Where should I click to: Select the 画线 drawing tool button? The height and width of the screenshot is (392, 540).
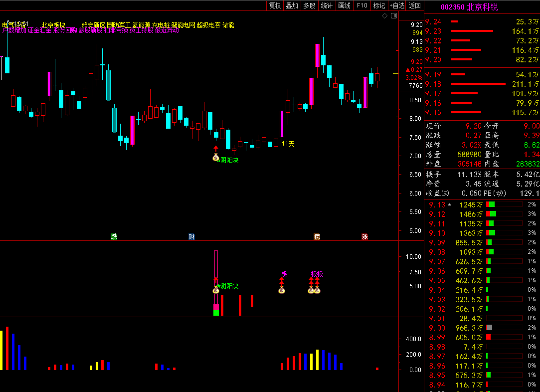coord(344,5)
